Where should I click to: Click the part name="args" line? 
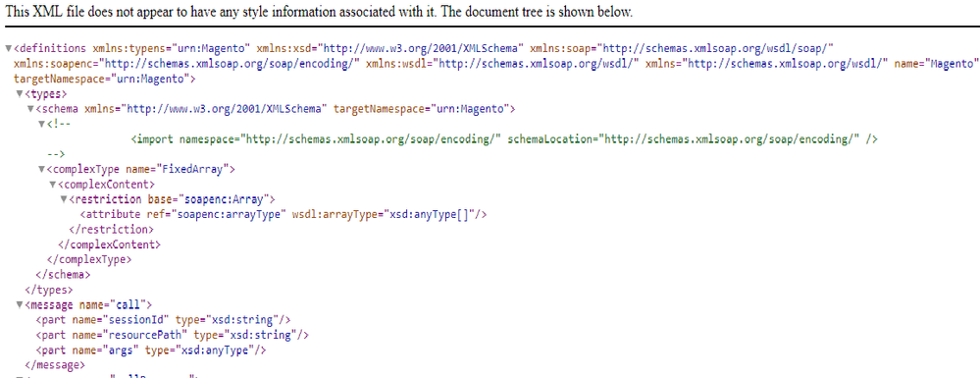point(151,351)
